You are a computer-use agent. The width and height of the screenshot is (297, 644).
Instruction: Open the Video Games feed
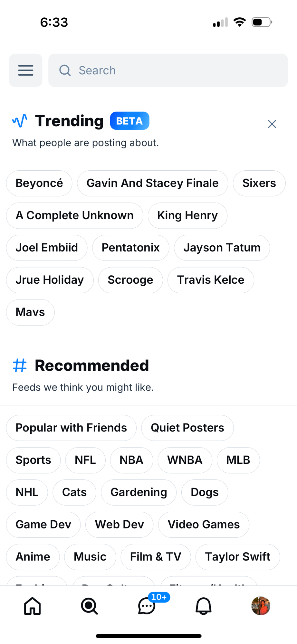(x=204, y=524)
